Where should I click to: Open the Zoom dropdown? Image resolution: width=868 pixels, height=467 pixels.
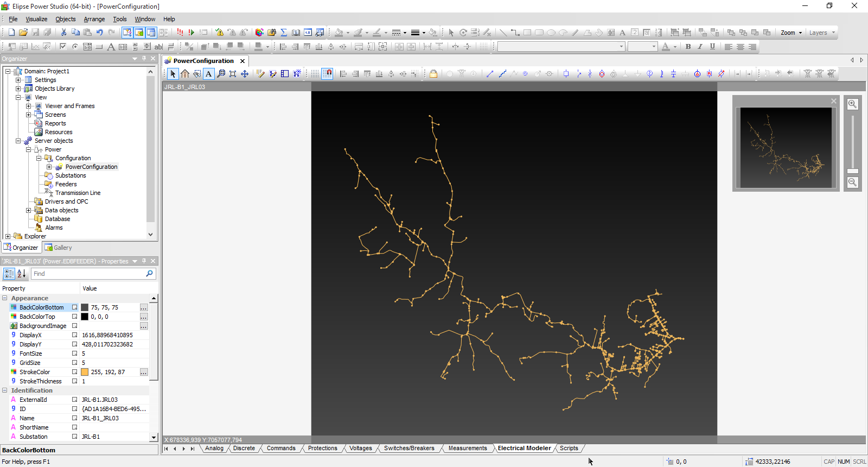click(791, 33)
